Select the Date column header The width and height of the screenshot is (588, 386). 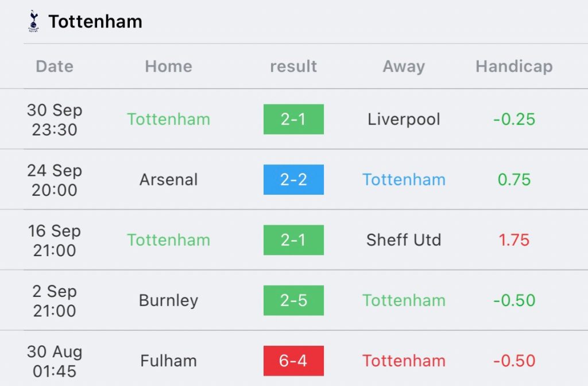[x=55, y=67]
